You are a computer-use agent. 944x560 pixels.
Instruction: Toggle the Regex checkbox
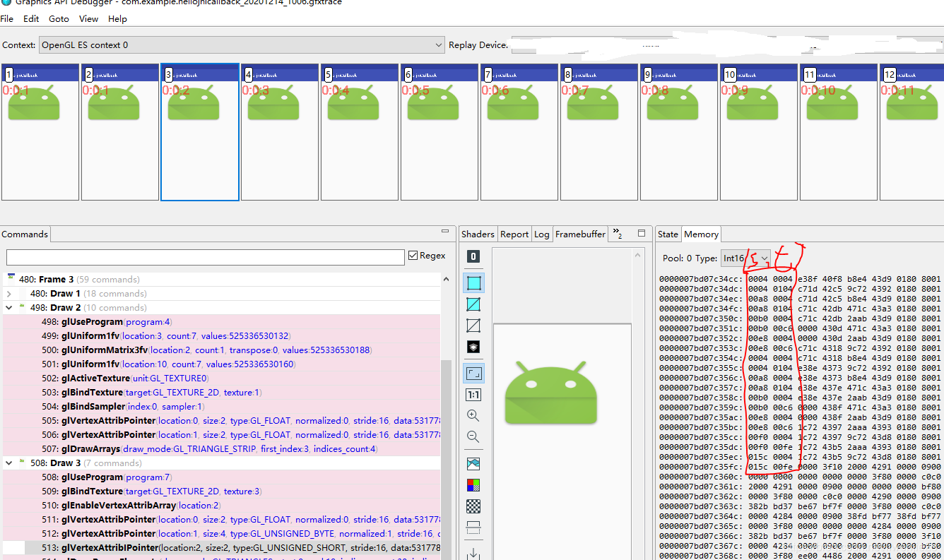[x=413, y=256]
